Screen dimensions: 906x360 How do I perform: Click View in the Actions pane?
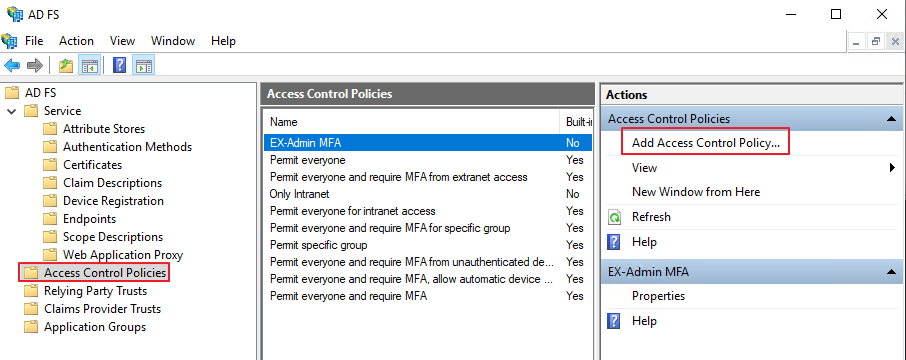click(x=644, y=168)
